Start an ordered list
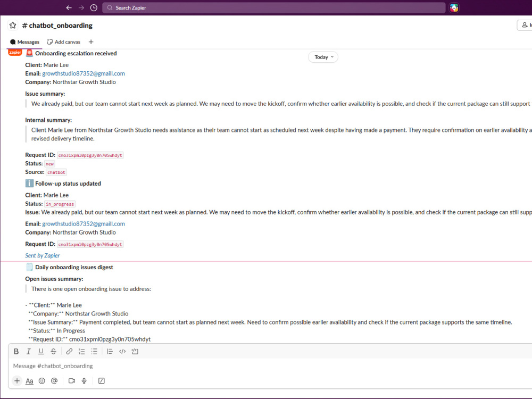This screenshot has height=399, width=532. pyautogui.click(x=82, y=352)
